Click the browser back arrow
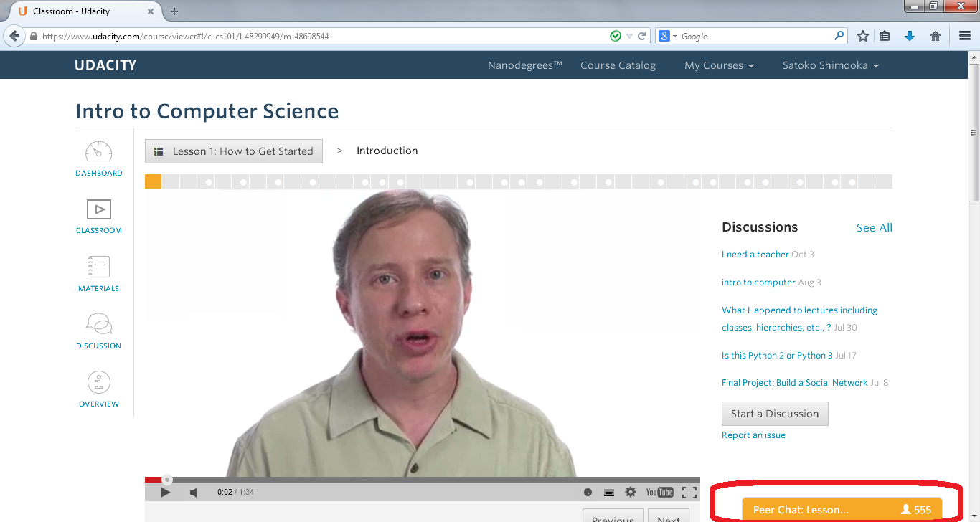 click(x=14, y=36)
